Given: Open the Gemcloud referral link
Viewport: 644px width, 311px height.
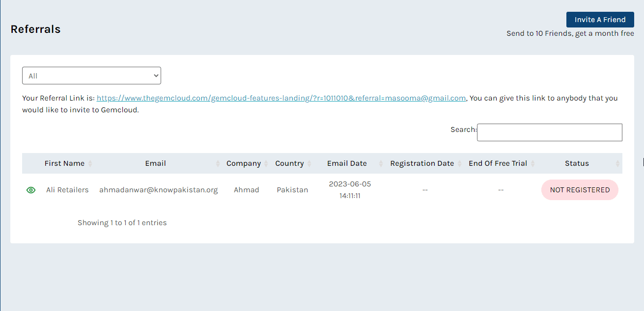Looking at the screenshot, I should pyautogui.click(x=281, y=98).
